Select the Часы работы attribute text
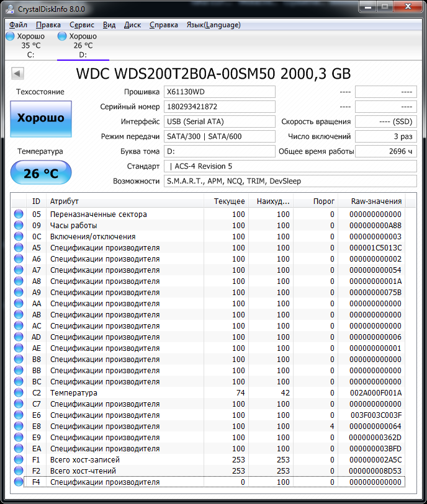Screen dimensions: 427x504 pos(73,226)
